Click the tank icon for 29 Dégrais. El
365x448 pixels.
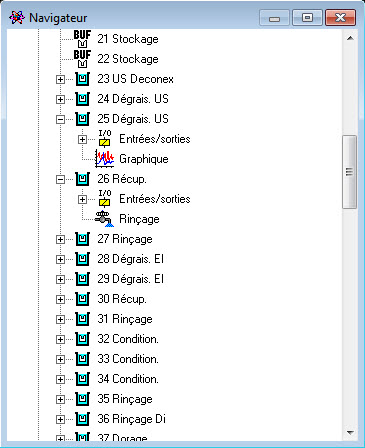(82, 279)
